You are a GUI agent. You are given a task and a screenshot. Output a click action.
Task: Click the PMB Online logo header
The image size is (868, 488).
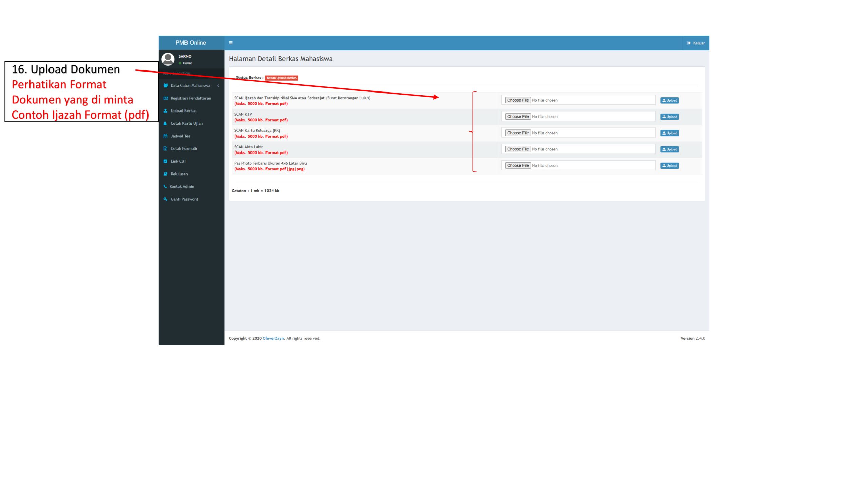(191, 43)
